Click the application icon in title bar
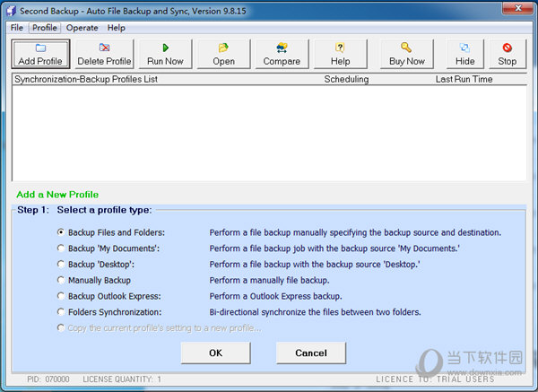 point(11,11)
